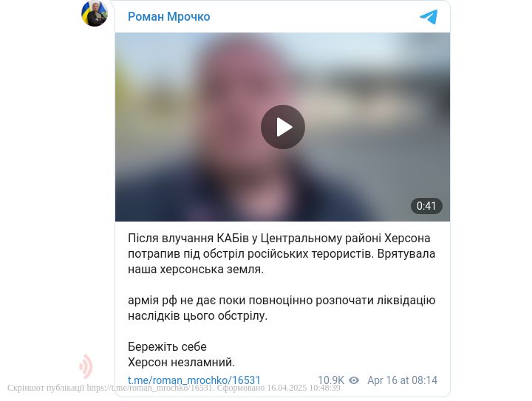Click the paragraph starting 'Після влучання КАБів'
The image size is (532, 401).
tap(282, 253)
